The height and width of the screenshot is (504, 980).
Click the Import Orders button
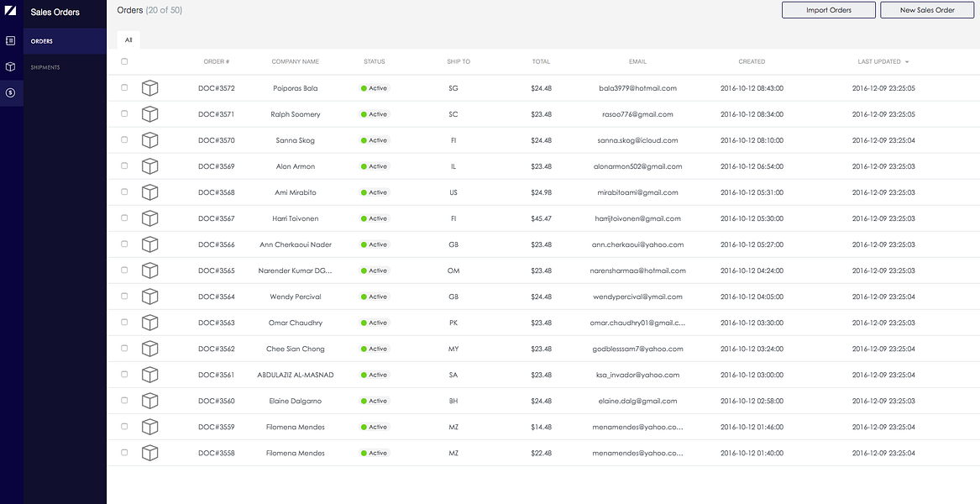tap(828, 10)
